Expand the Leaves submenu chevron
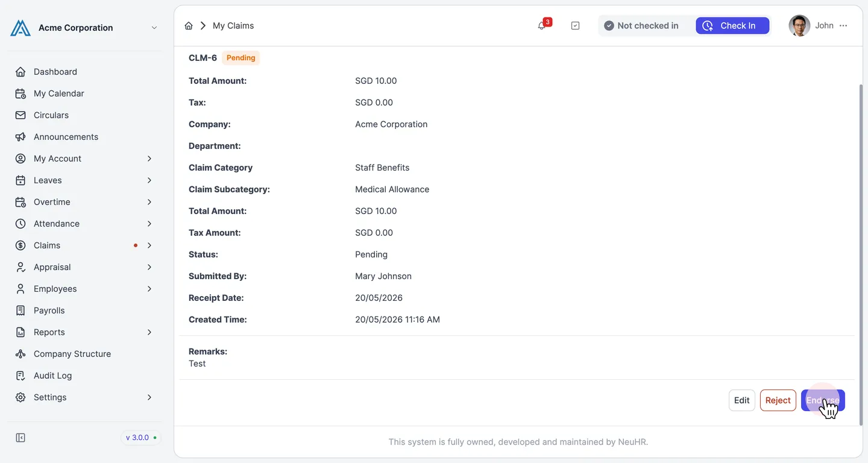Image resolution: width=868 pixels, height=463 pixels. point(149,180)
